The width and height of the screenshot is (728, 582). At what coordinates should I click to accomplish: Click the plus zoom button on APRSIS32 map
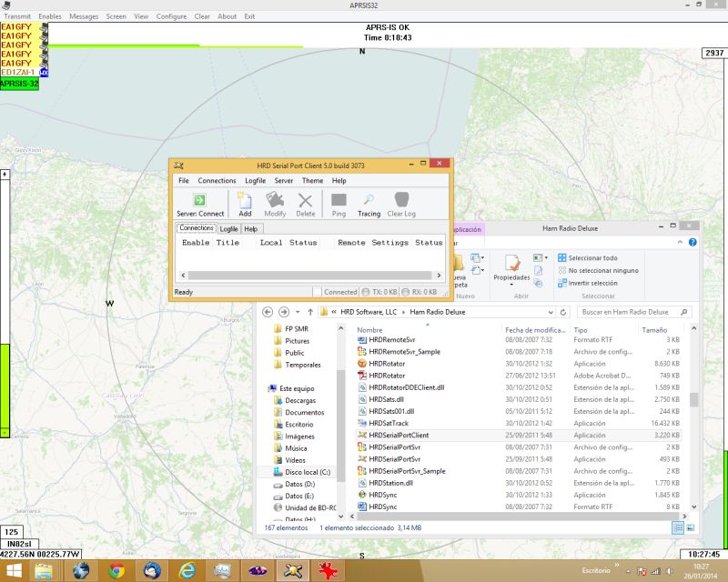click(5, 174)
